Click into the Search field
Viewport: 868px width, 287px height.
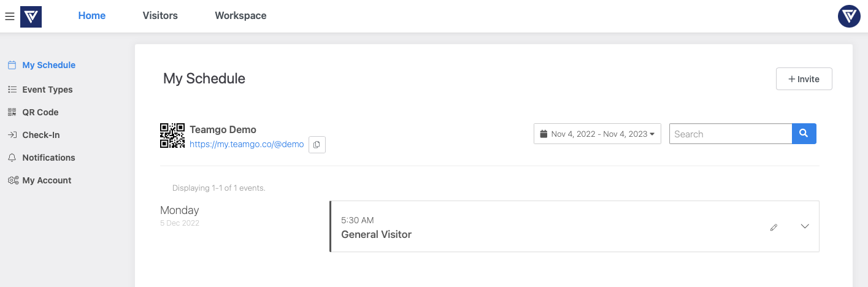tap(731, 134)
